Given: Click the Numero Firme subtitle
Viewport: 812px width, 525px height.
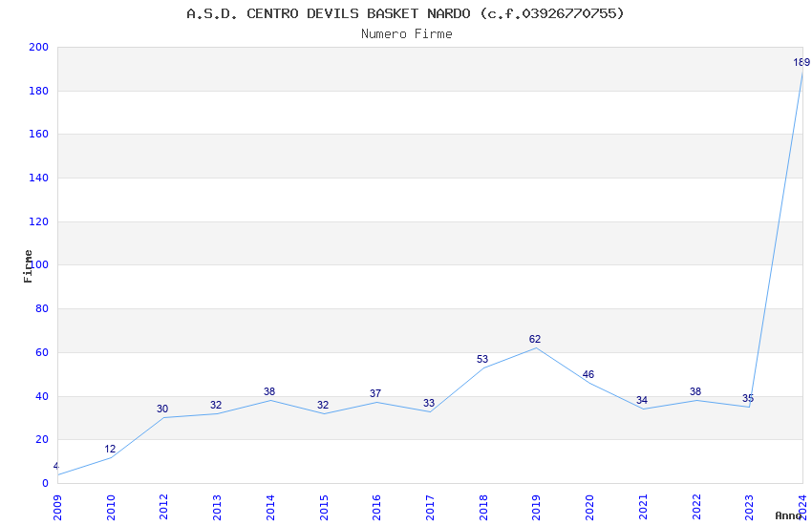Looking at the screenshot, I should 407,34.
